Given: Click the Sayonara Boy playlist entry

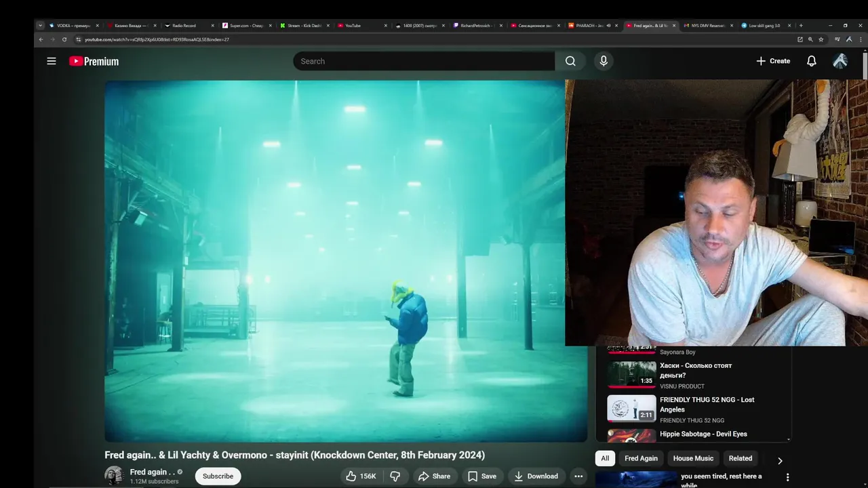Looking at the screenshot, I should [x=677, y=352].
